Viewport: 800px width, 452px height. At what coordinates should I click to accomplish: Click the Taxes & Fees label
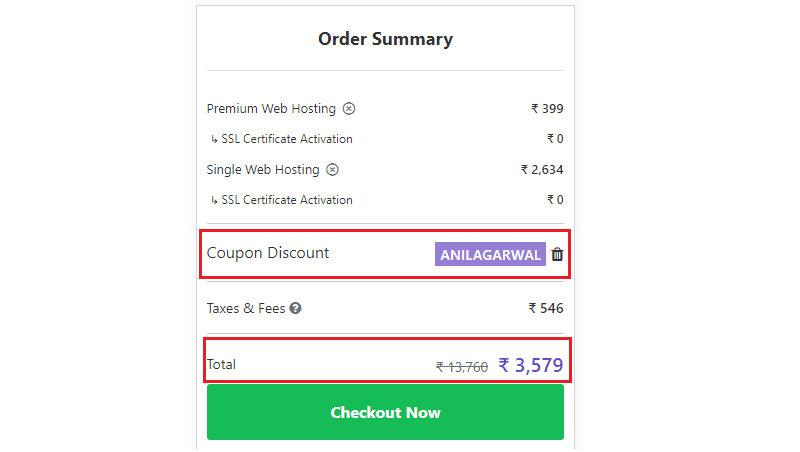[x=246, y=308]
